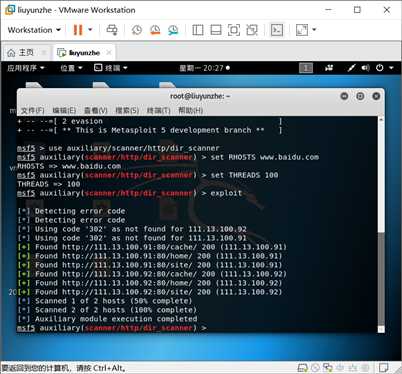Click the last msf5 prompt line
Viewport: 402px width, 374px height.
click(x=112, y=328)
